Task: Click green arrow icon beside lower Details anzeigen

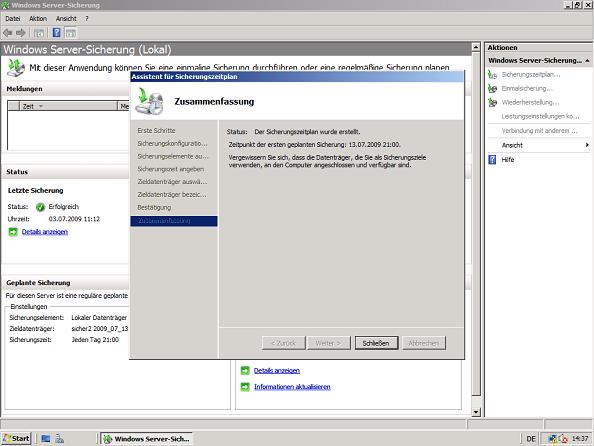Action: point(245,370)
